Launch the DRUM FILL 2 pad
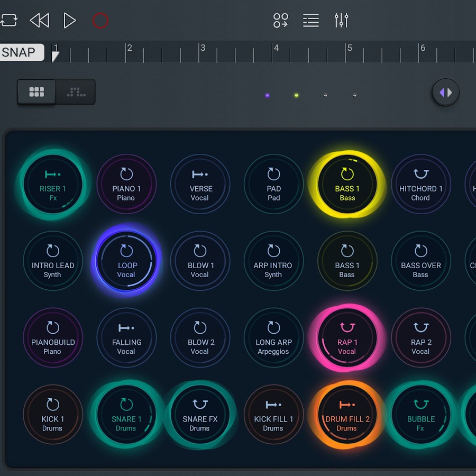The width and height of the screenshot is (476, 476). point(347,414)
